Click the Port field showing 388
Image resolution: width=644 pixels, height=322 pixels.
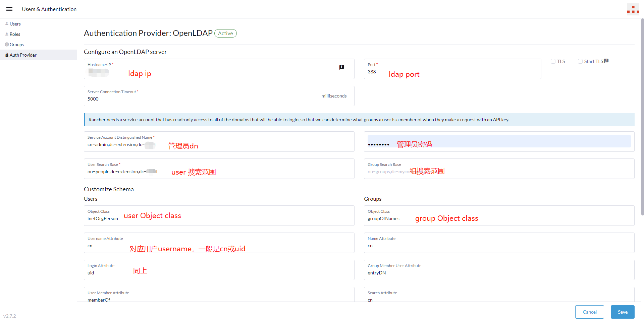point(452,69)
